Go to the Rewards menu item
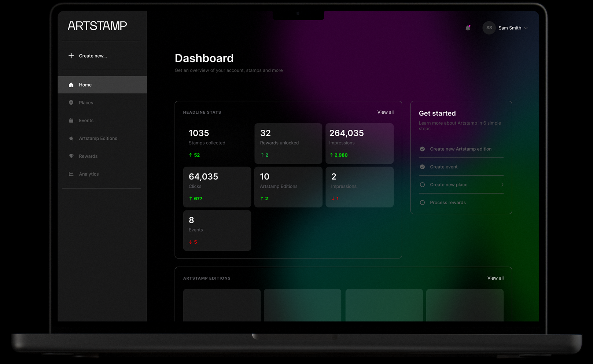The width and height of the screenshot is (593, 364). coord(88,156)
